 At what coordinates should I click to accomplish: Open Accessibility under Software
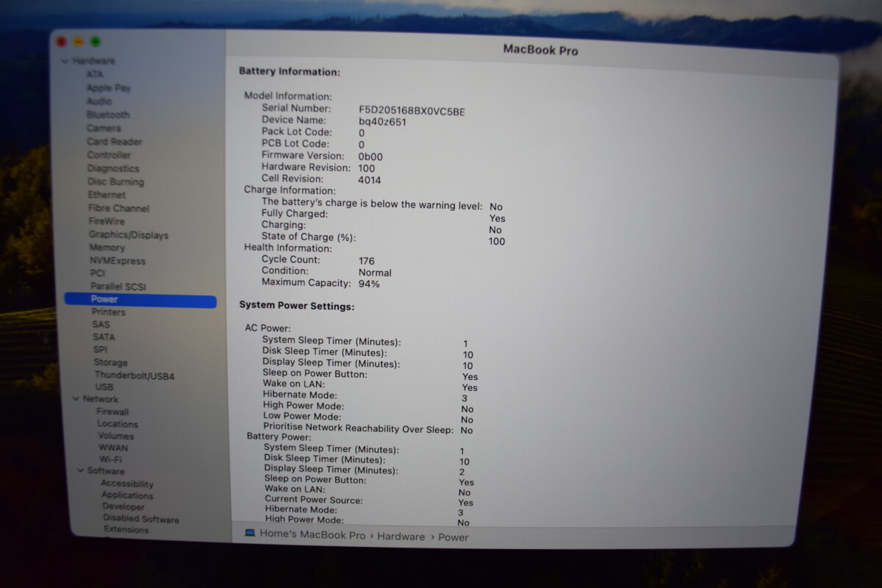(127, 484)
